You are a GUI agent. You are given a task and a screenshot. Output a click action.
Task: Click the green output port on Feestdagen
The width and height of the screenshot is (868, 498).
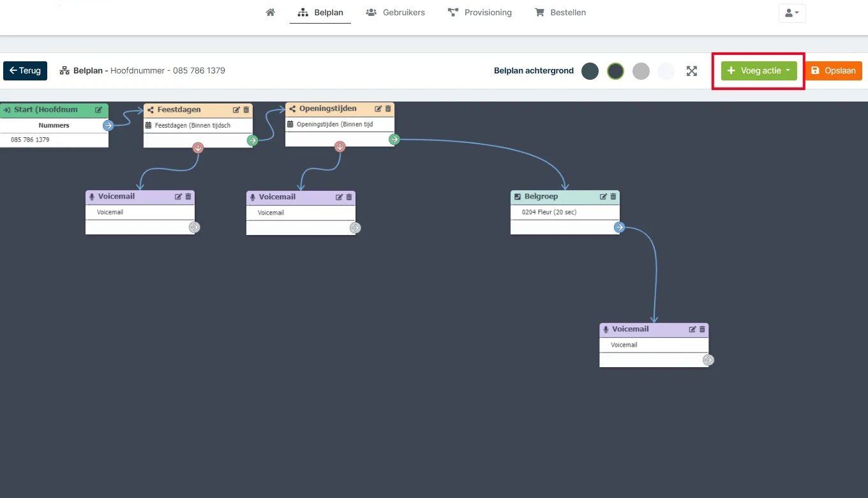[x=253, y=140]
